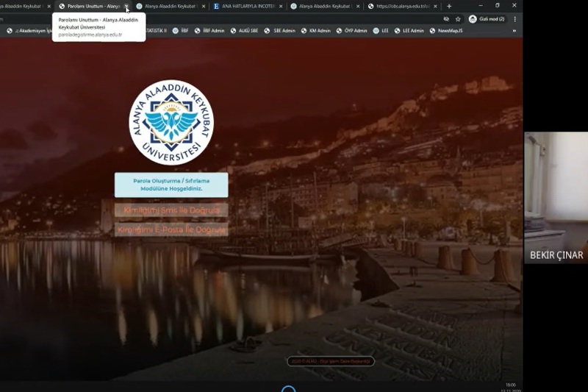Click the taskbar clock showing 16:06

(510, 385)
